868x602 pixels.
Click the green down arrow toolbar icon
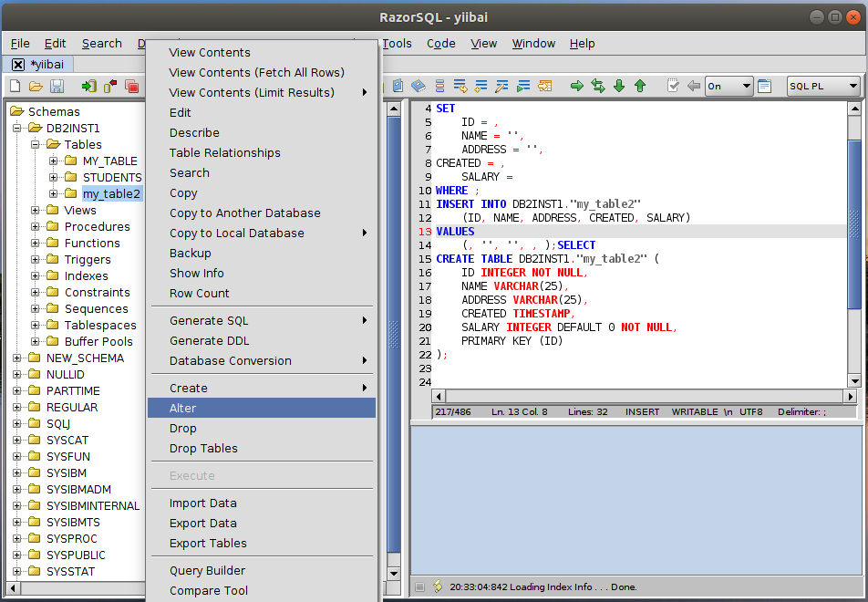[x=619, y=86]
